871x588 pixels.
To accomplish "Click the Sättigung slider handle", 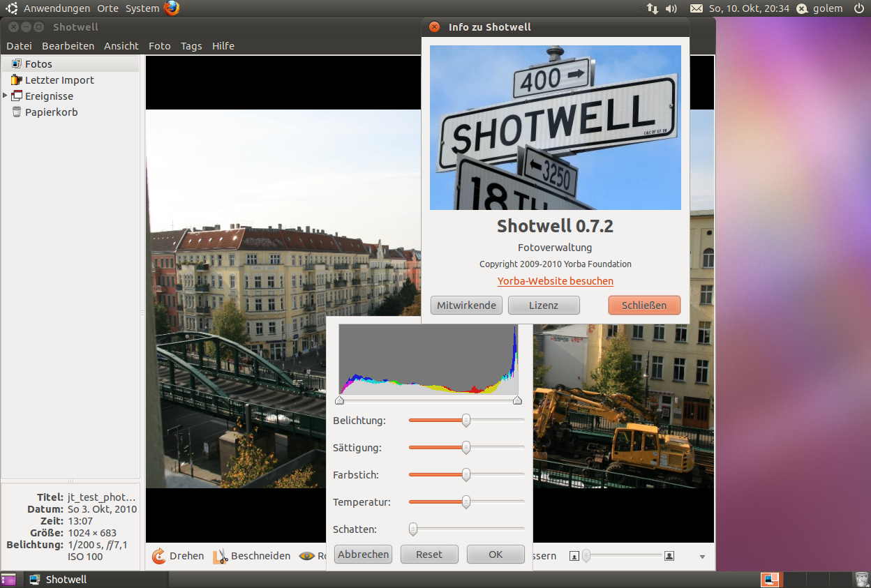I will (466, 447).
